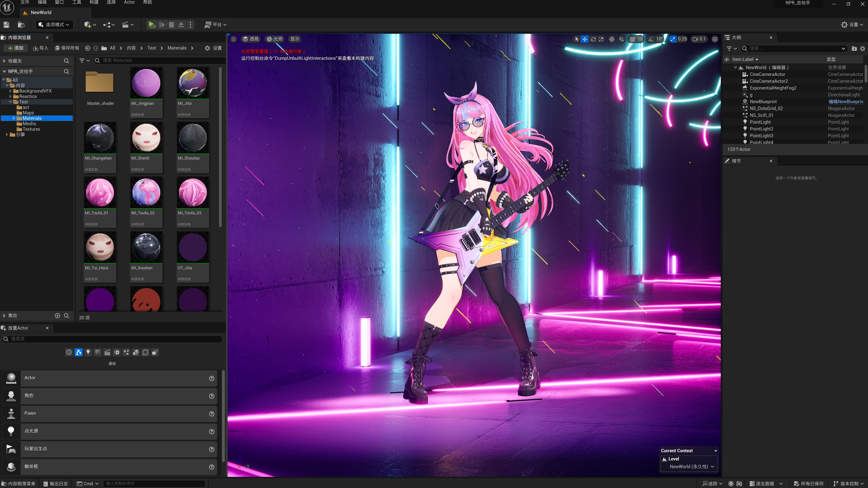868x488 pixels.
Task: Click the world coordinate system globe icon
Action: click(612, 39)
